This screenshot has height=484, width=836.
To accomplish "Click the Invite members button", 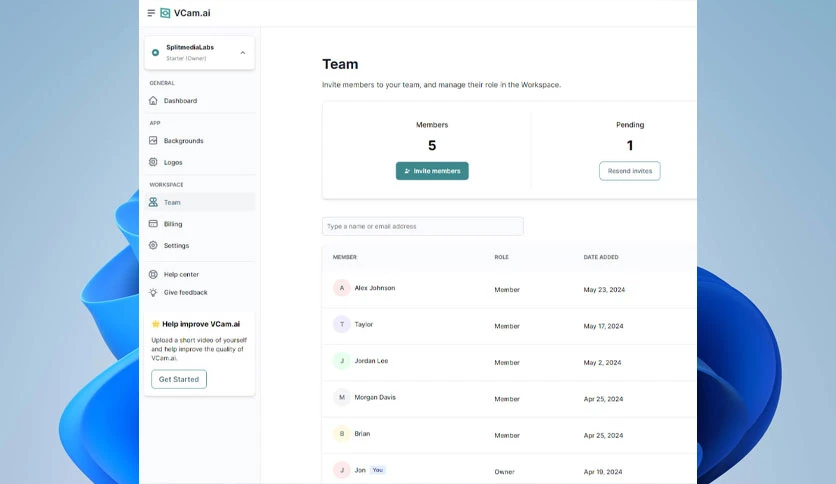I will 432,171.
